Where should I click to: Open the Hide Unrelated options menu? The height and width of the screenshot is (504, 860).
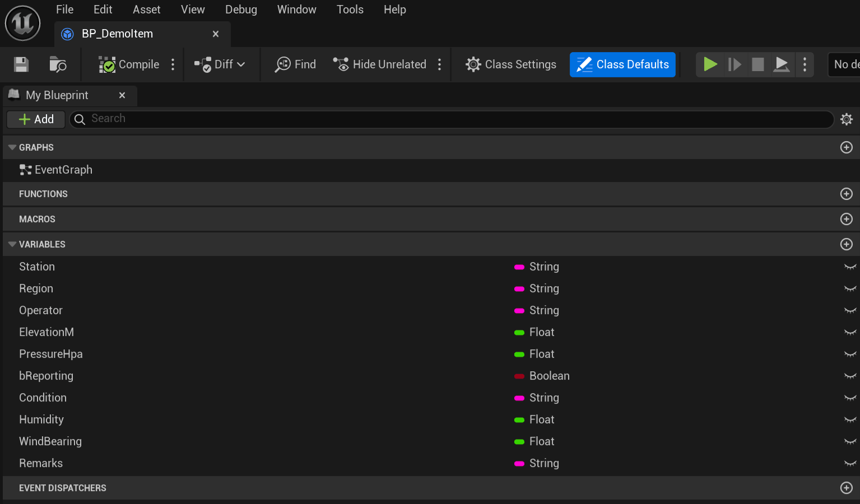click(x=440, y=64)
